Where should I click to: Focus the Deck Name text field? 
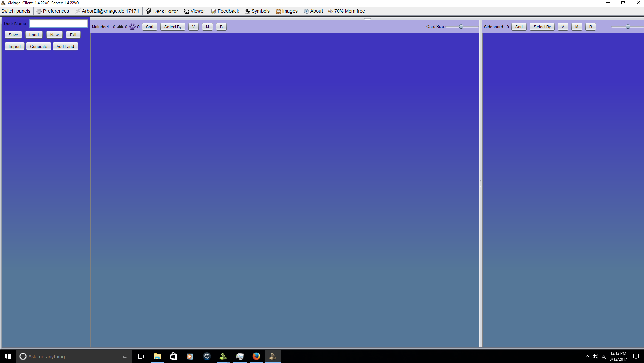(x=59, y=23)
